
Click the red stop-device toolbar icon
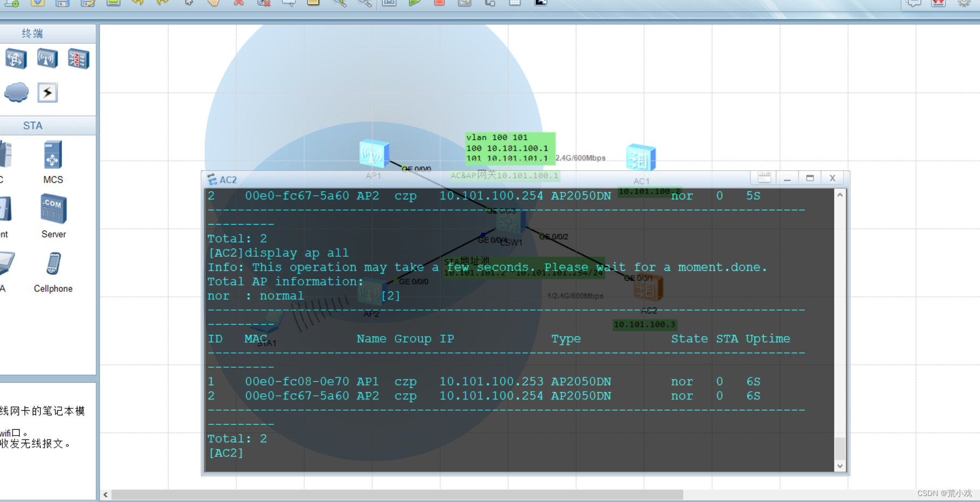(439, 2)
